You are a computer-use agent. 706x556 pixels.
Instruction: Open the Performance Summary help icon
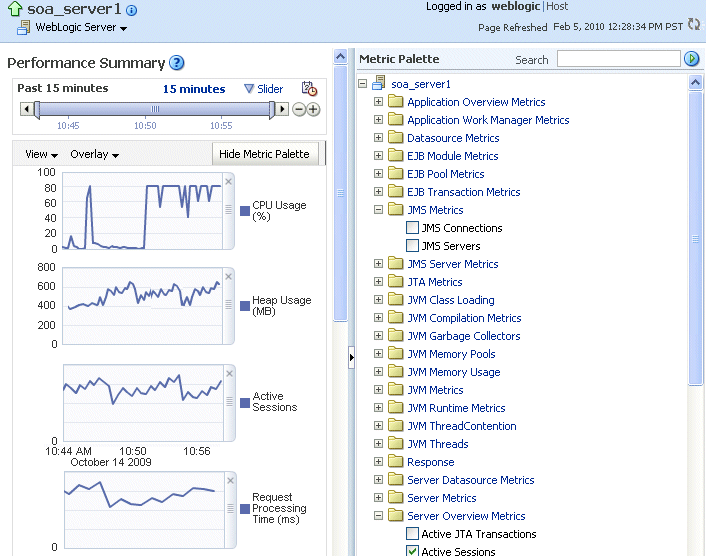(176, 63)
